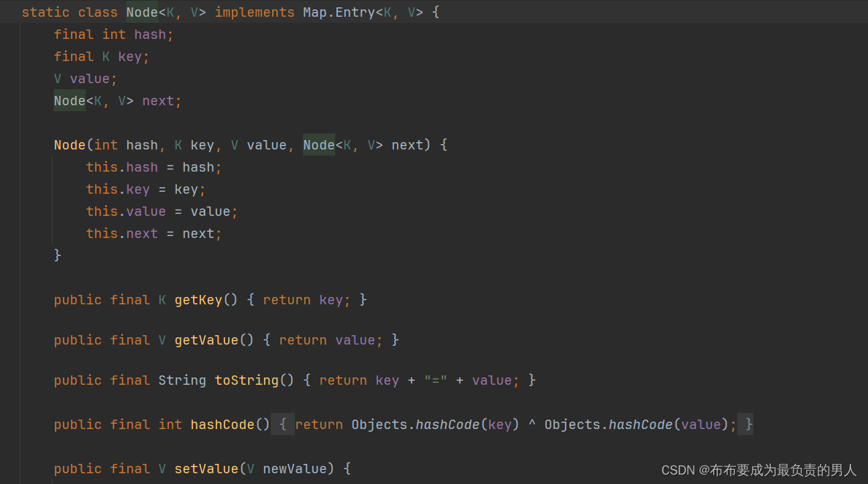Image resolution: width=868 pixels, height=484 pixels.
Task: Click the 'Node' constructor name before '(int hash'
Action: click(x=70, y=145)
